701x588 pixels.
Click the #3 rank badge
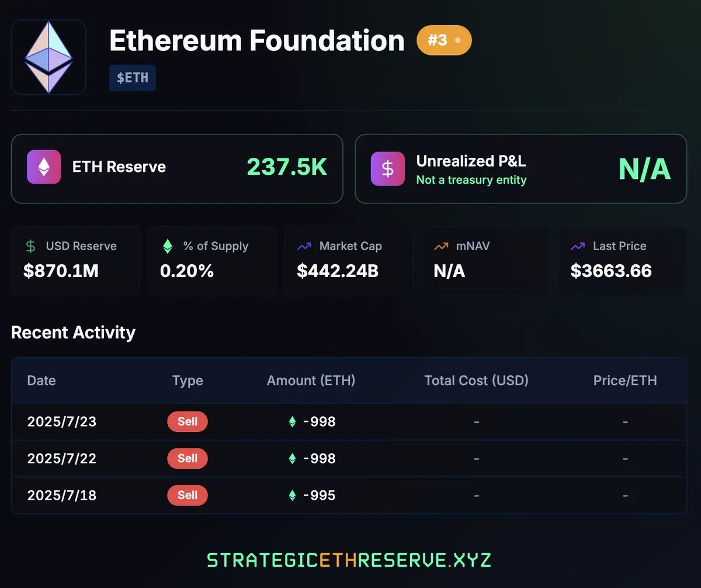pos(444,40)
